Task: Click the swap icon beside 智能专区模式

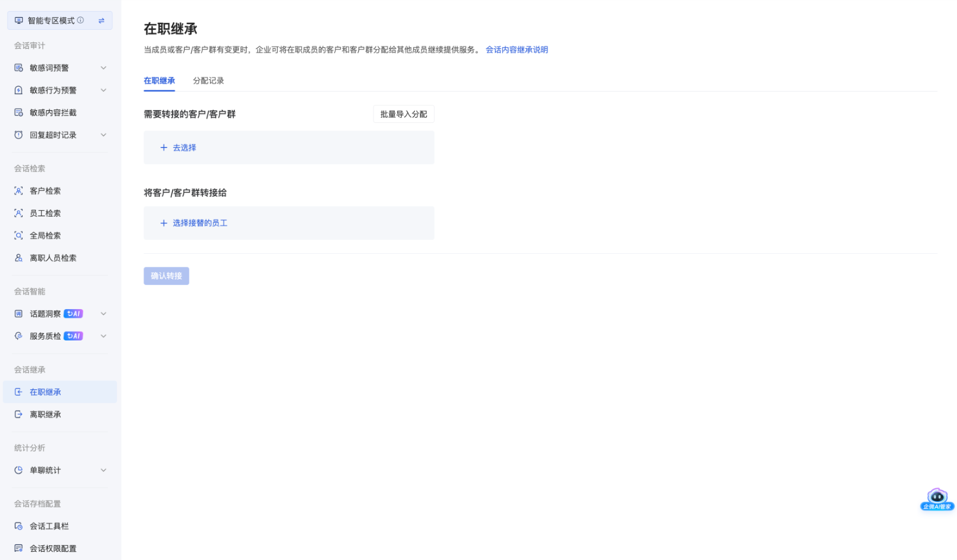Action: 101,21
